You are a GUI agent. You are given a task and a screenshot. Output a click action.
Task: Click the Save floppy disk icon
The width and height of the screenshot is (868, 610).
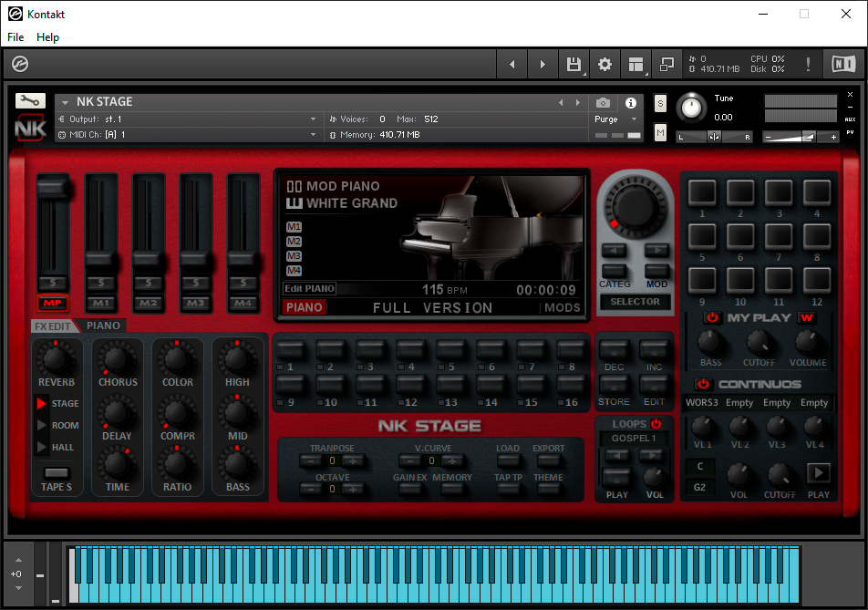click(574, 64)
